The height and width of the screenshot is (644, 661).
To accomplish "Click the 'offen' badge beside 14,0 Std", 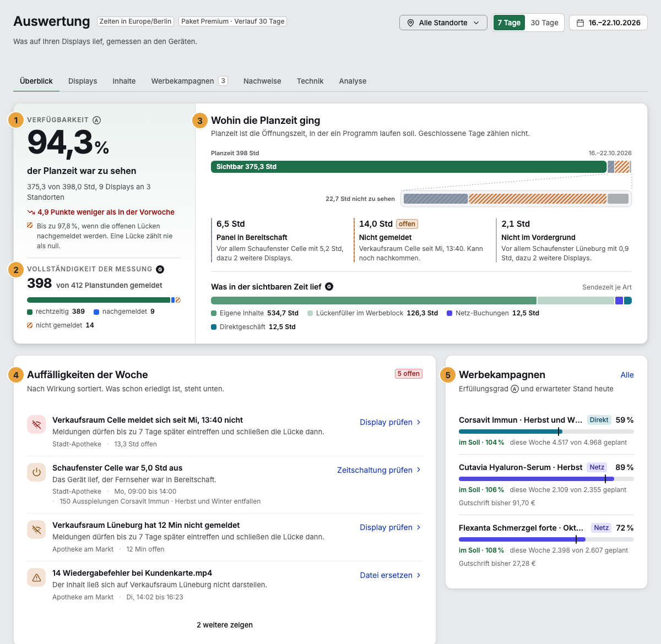I will tap(407, 224).
